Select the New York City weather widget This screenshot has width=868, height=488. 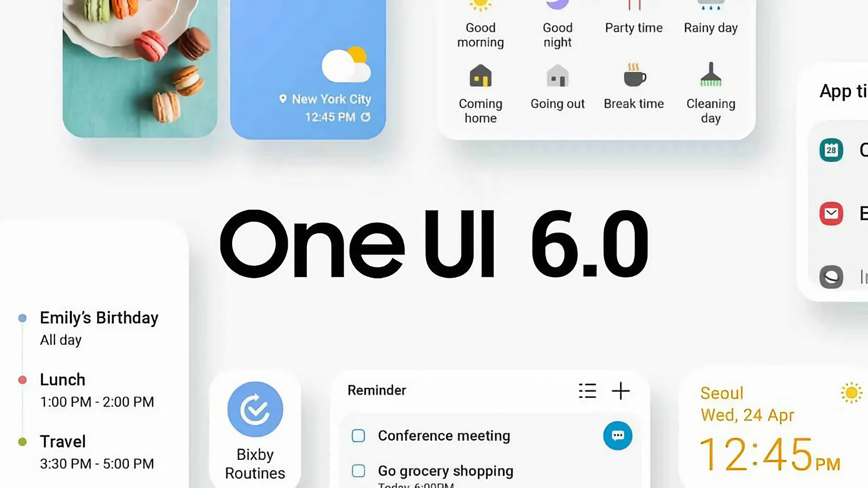[308, 69]
